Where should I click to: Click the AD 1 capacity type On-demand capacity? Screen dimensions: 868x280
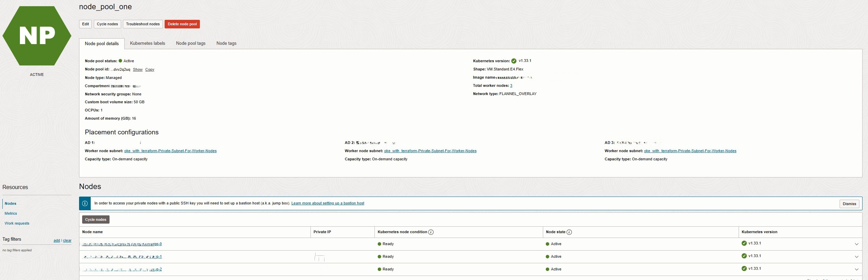[x=130, y=159]
